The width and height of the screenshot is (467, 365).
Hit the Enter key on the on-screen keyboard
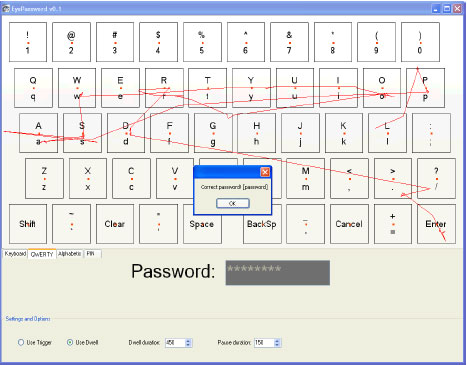tap(436, 224)
